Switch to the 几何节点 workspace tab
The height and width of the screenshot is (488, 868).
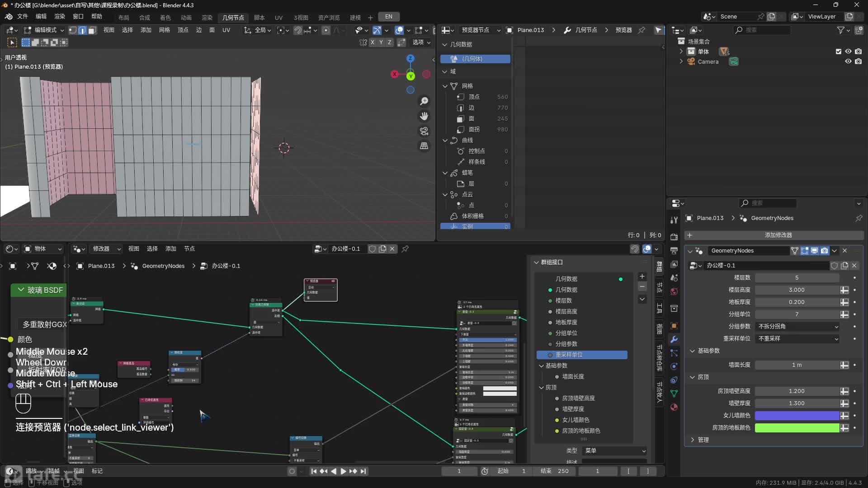pos(233,18)
